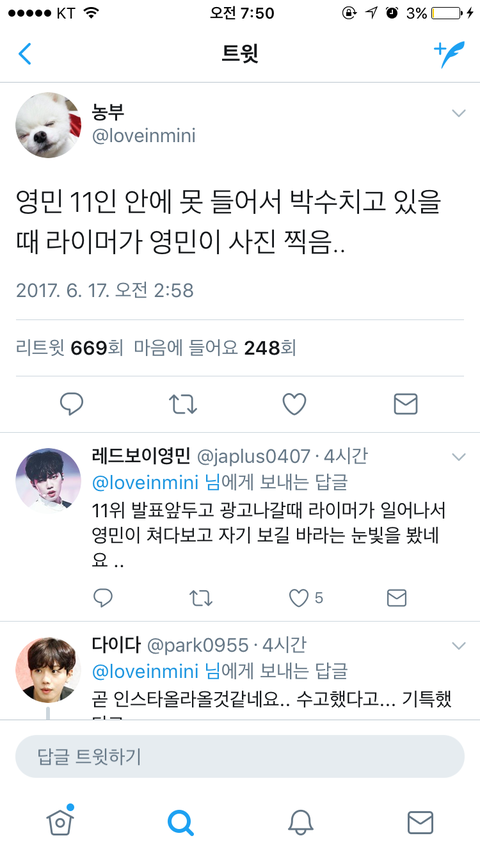
Task: Open 농부's dog profile picture
Action: 48,125
